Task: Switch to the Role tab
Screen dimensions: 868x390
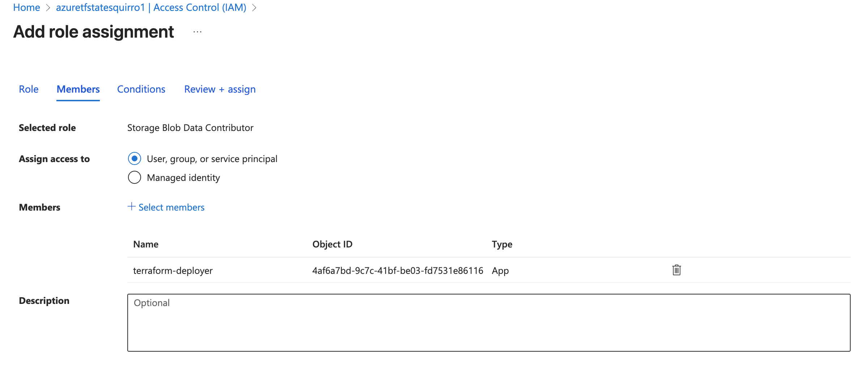Action: tap(29, 89)
